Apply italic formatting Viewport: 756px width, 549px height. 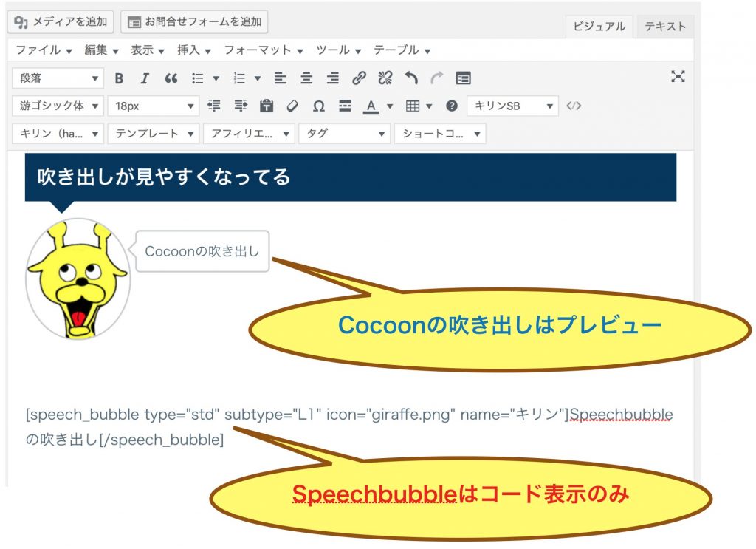coord(145,78)
